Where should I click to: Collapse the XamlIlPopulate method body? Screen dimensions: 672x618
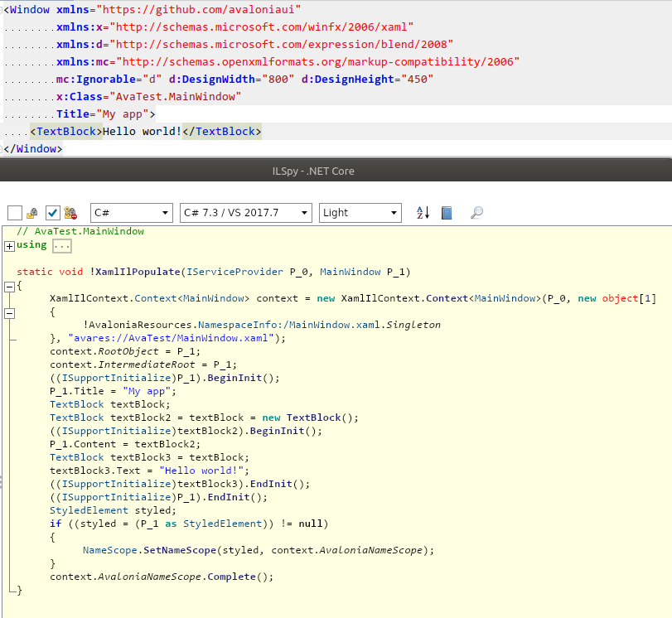click(x=7, y=285)
